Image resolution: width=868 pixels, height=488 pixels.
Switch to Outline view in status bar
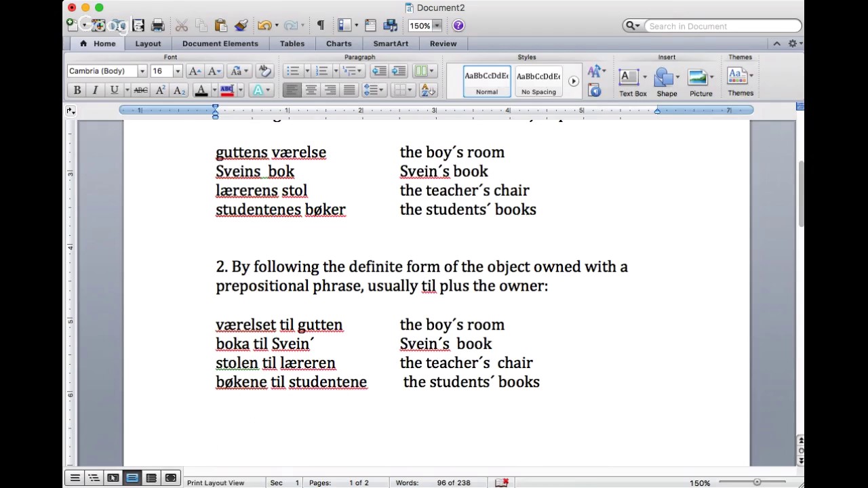tap(94, 478)
